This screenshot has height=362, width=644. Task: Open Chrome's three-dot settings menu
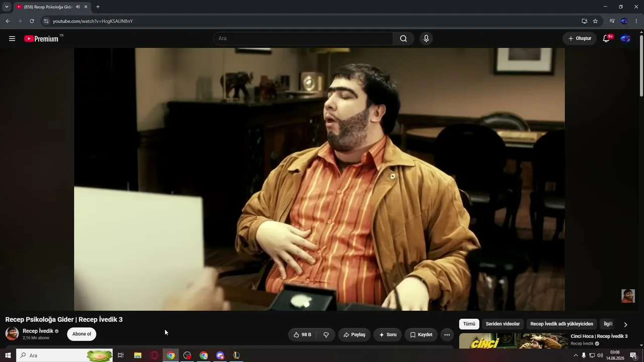(x=636, y=21)
